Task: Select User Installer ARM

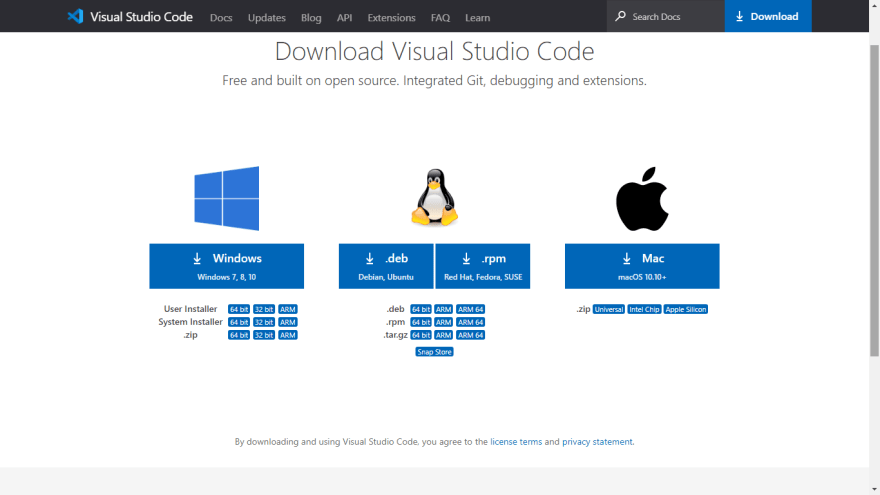Action: coord(288,309)
